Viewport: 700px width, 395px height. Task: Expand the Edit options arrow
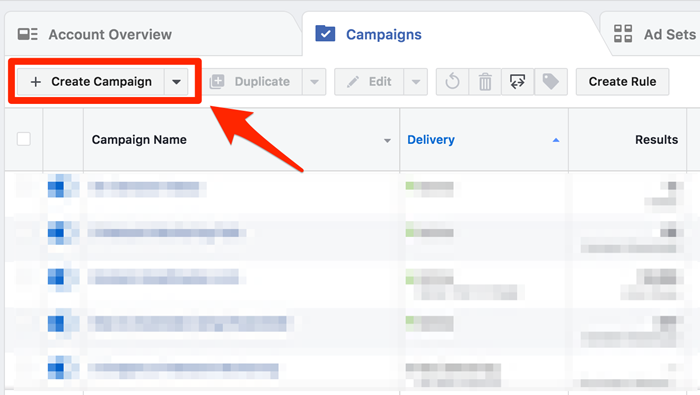416,82
